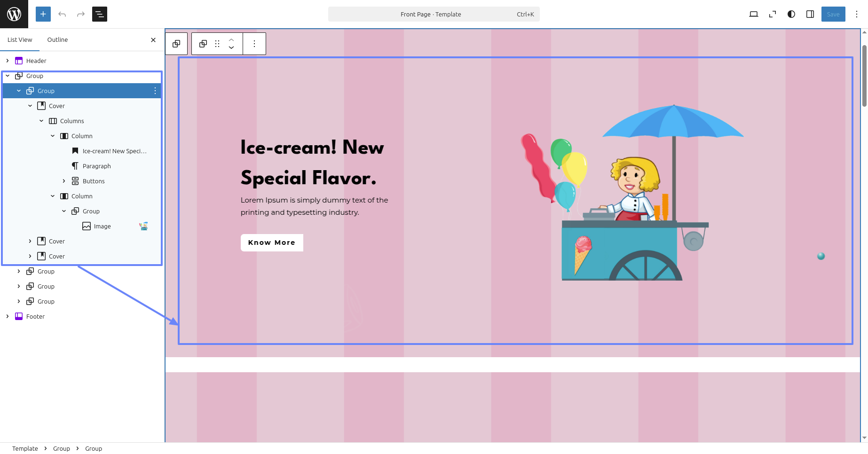Toggle the Styles panel

tap(791, 14)
